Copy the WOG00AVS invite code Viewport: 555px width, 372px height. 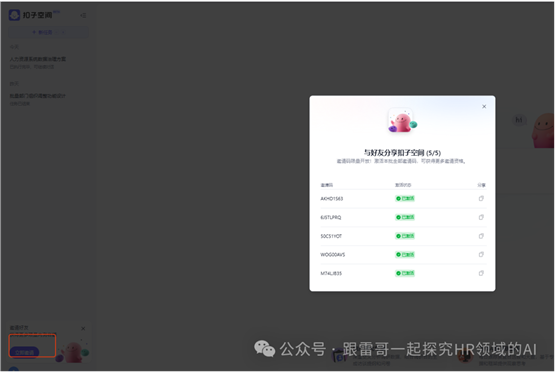pos(481,254)
